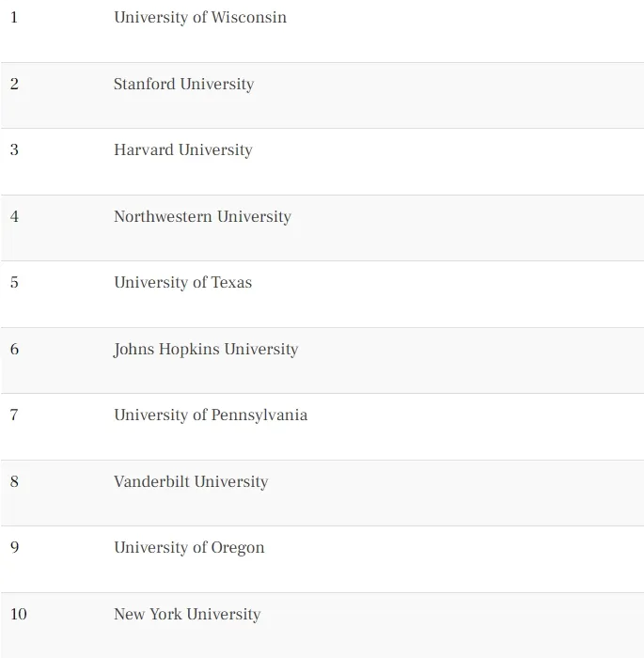Select Northwestern University name
Screen dimensions: 644x658
pyautogui.click(x=202, y=217)
